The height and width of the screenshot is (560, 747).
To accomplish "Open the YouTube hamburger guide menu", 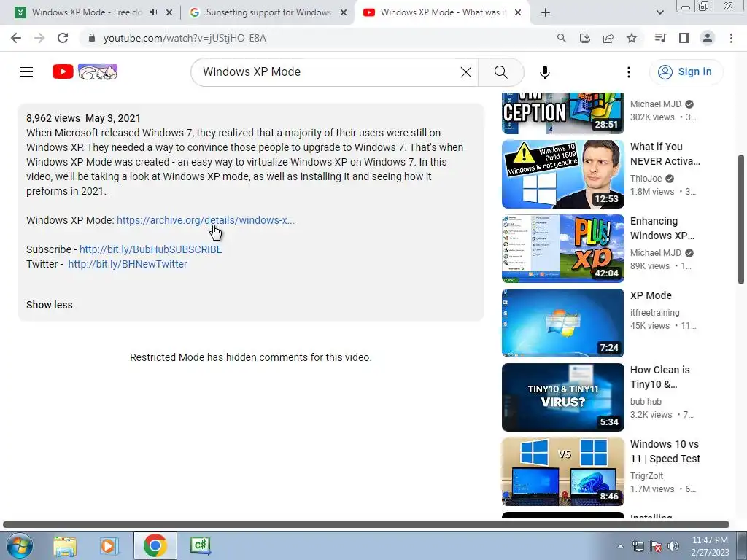I will pyautogui.click(x=26, y=72).
